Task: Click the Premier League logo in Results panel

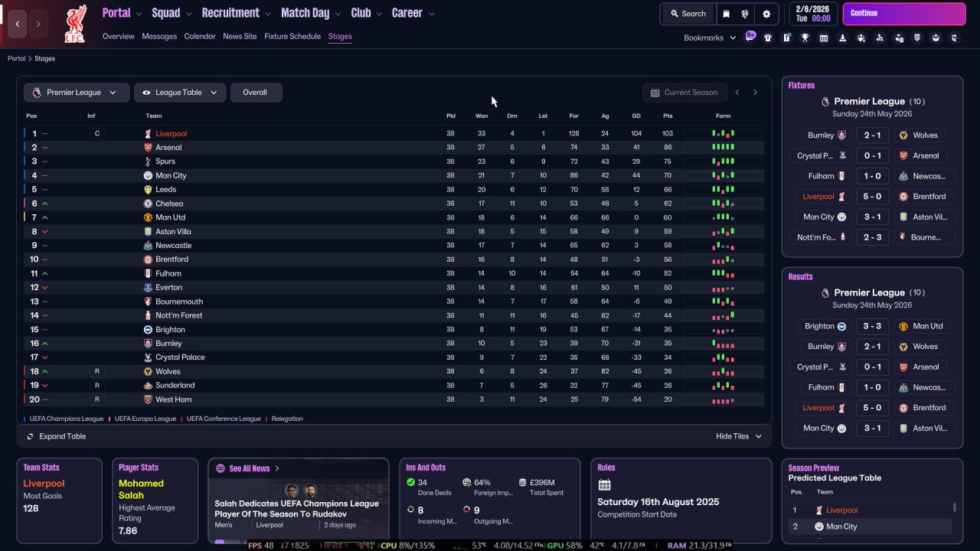Action: [825, 292]
